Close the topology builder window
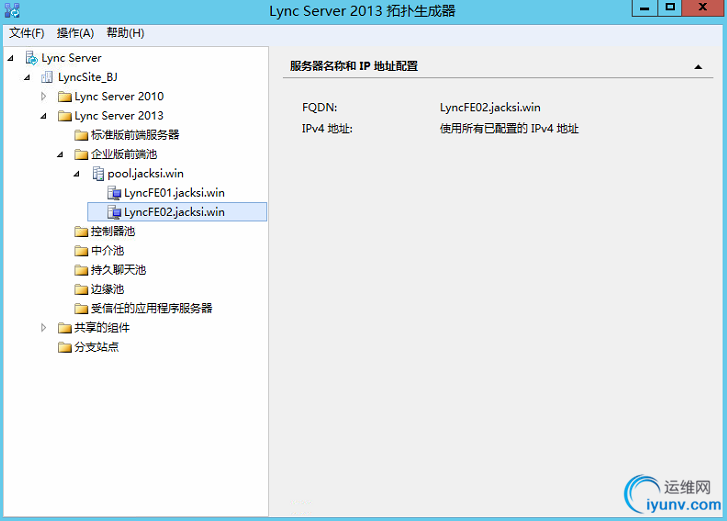This screenshot has height=521, width=727. pos(702,8)
